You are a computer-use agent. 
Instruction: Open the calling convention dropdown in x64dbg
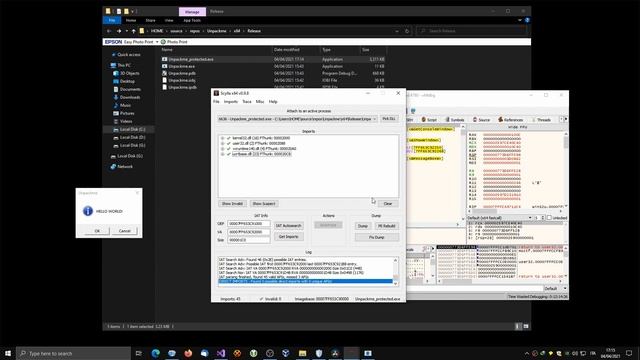click(x=500, y=218)
